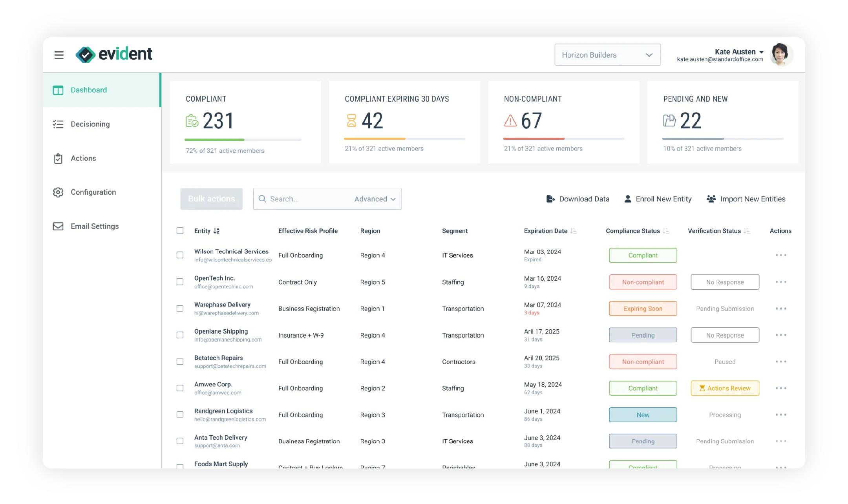This screenshot has height=504, width=848.
Task: Sort by Expiration Date sort icon
Action: (x=573, y=231)
